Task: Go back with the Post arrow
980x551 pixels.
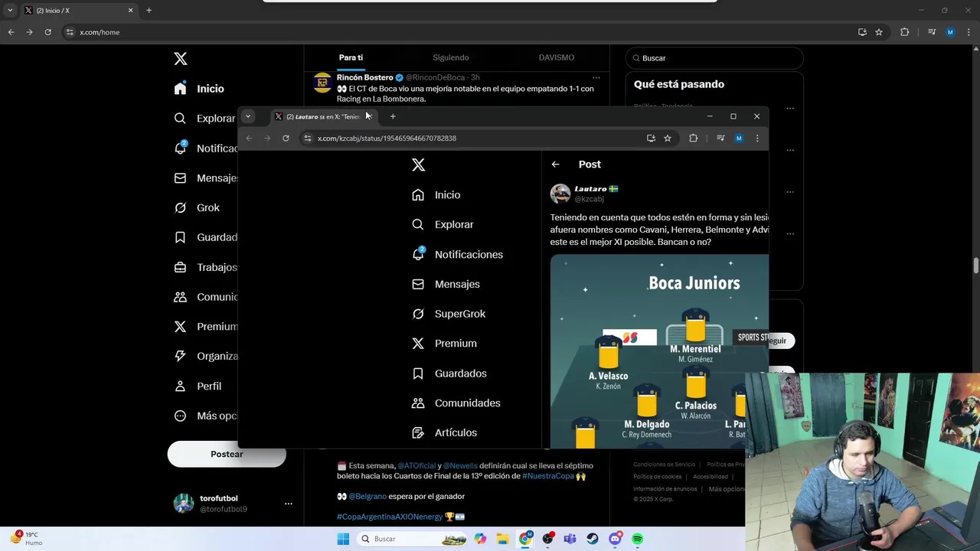Action: coord(555,165)
